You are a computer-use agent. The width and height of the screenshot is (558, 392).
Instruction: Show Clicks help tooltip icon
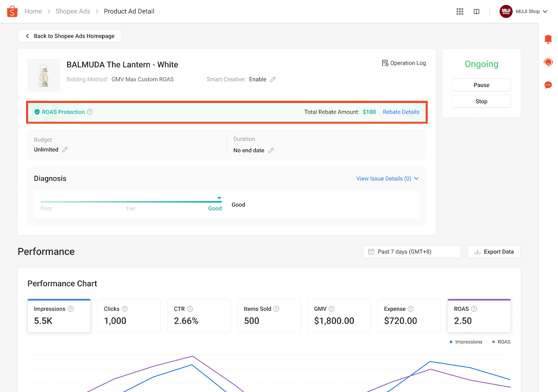pyautogui.click(x=125, y=309)
